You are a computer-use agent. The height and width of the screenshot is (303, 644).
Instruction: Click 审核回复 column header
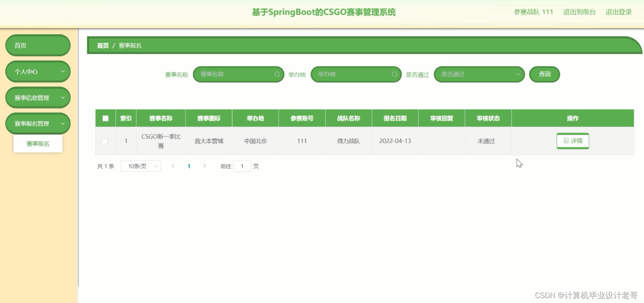[x=441, y=118]
